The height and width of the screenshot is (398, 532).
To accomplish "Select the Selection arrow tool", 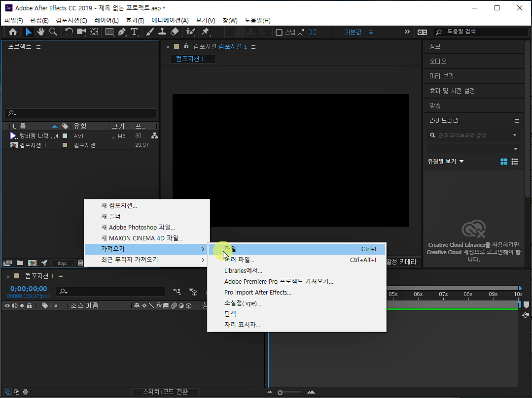I will point(29,32).
